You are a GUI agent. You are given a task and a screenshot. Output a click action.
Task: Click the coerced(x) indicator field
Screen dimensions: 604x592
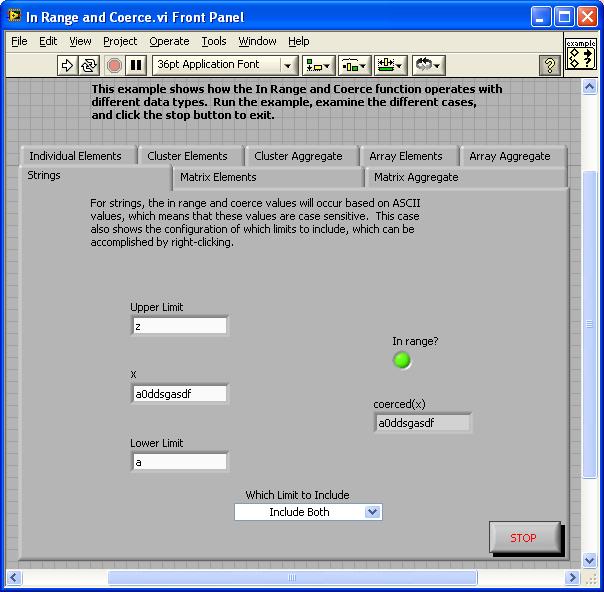423,423
